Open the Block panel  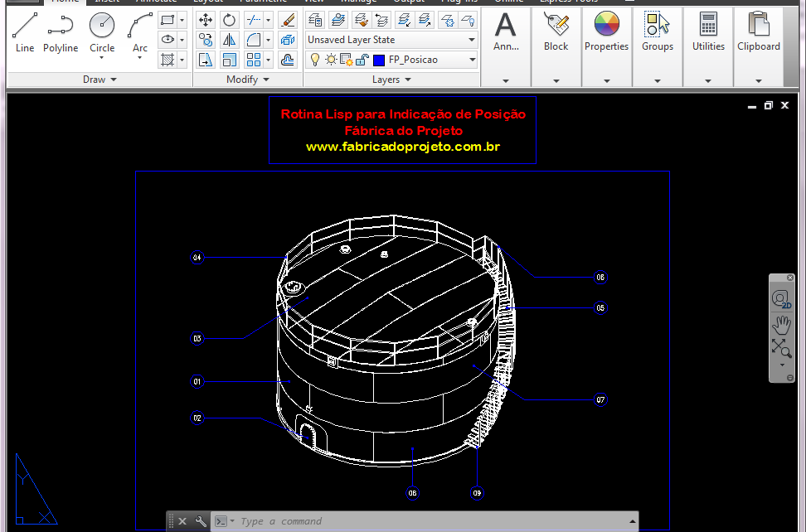click(x=556, y=32)
